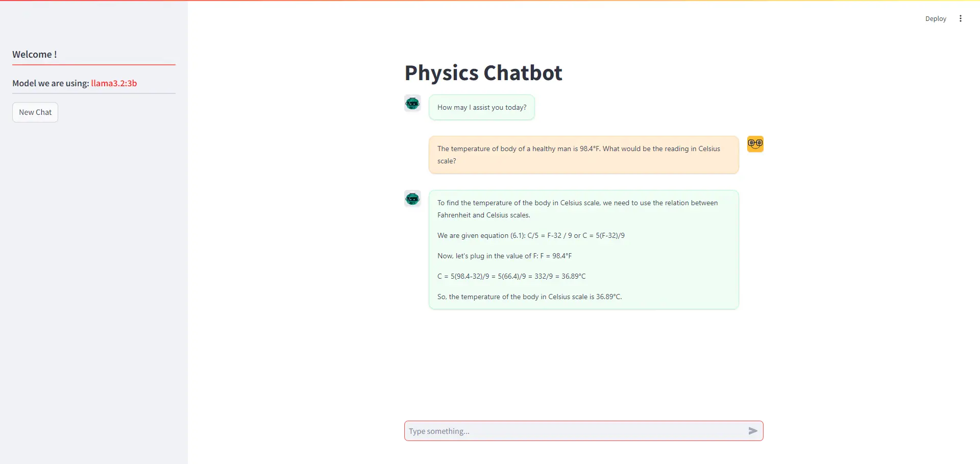
Task: Click the robot avatar next to the Celsius explanation
Action: (x=412, y=199)
